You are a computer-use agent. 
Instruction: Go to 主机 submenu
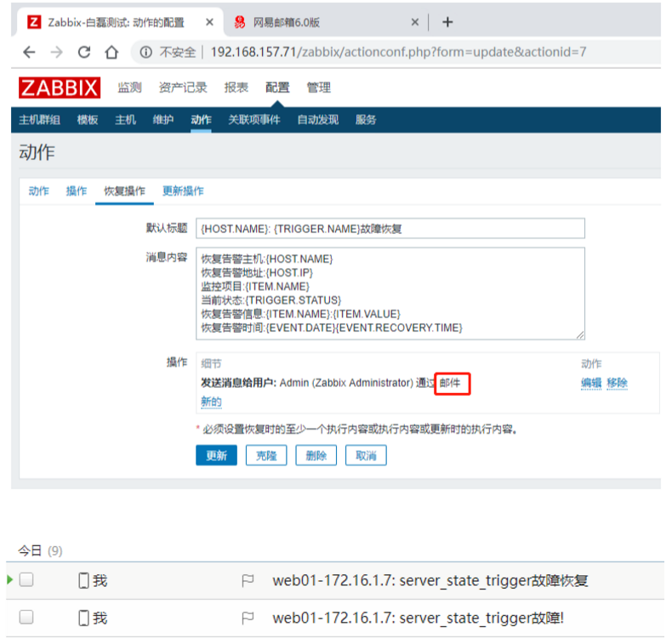[x=126, y=120]
